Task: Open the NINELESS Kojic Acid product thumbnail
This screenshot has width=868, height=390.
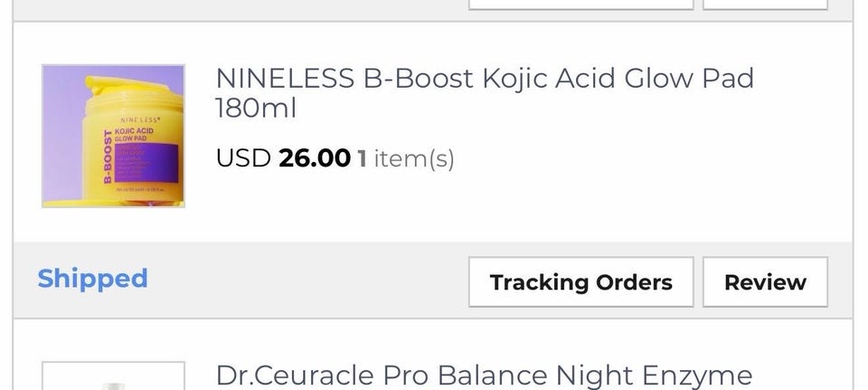Action: (113, 136)
